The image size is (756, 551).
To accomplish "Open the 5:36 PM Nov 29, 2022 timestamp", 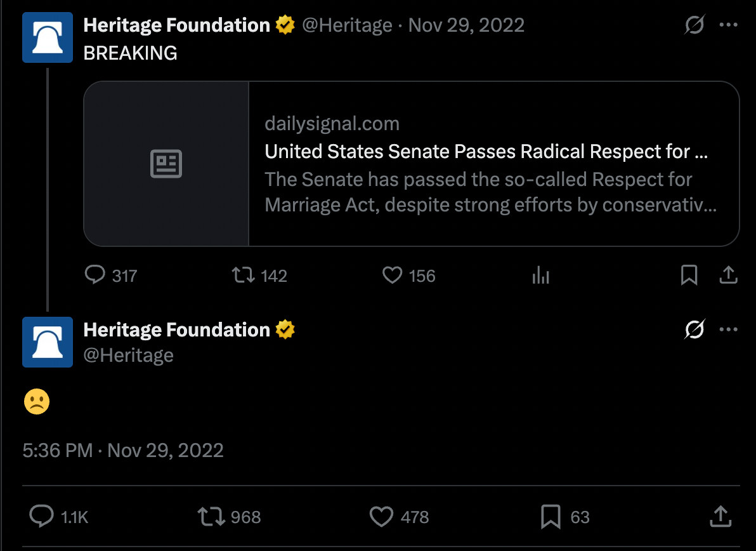I will (123, 450).
